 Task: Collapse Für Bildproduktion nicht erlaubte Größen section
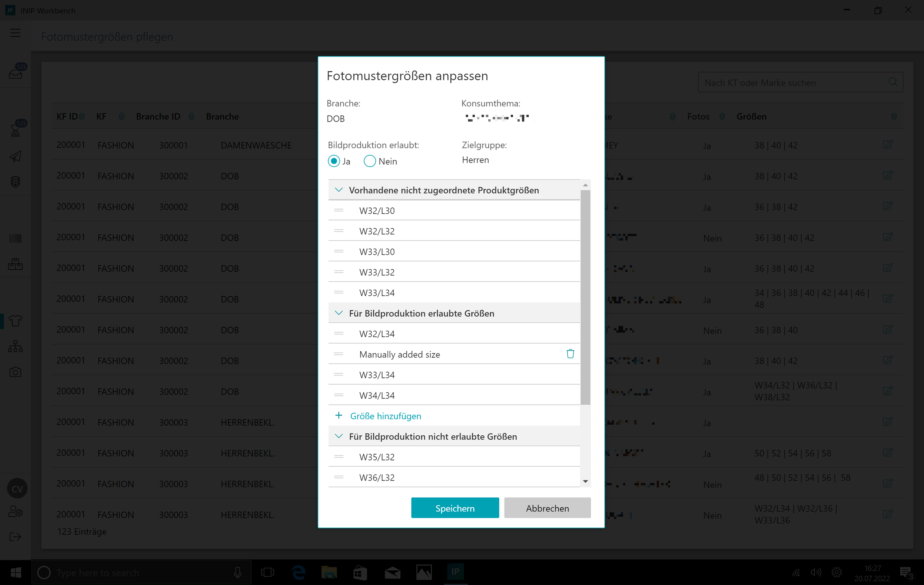point(339,436)
